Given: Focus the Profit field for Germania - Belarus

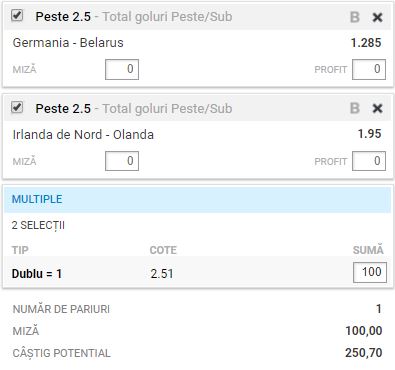Looking at the screenshot, I should (369, 69).
